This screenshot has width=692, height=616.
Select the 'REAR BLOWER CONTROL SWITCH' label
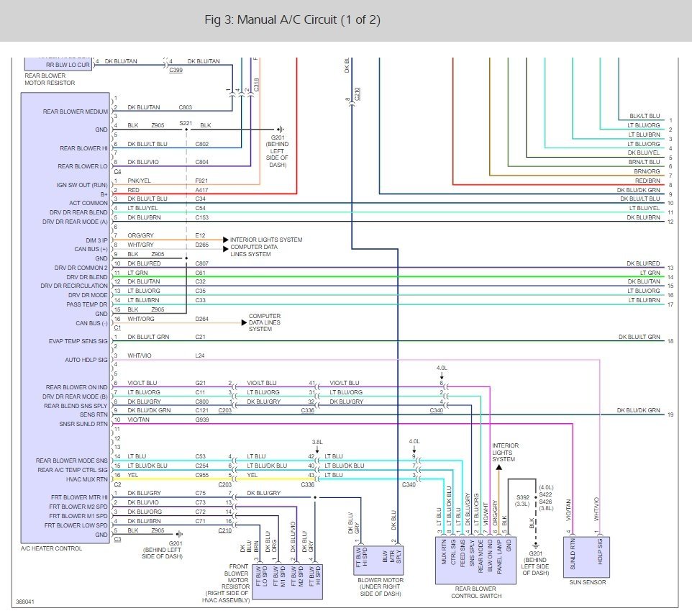[475, 592]
